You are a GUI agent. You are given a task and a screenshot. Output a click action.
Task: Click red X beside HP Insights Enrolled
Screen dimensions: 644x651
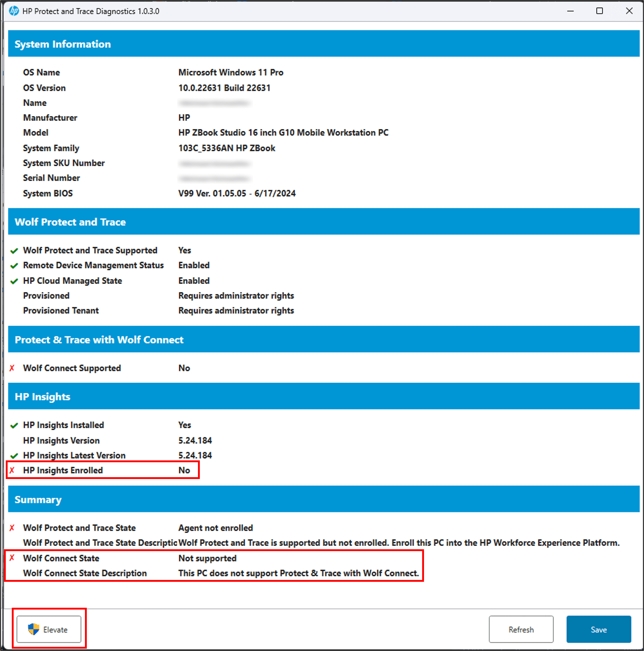coord(12,470)
